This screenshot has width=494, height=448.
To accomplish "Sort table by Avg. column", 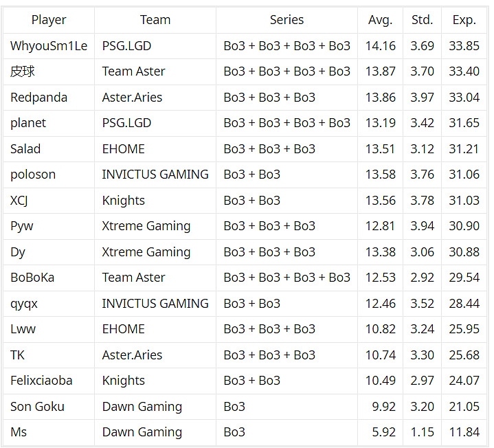I will [x=380, y=20].
